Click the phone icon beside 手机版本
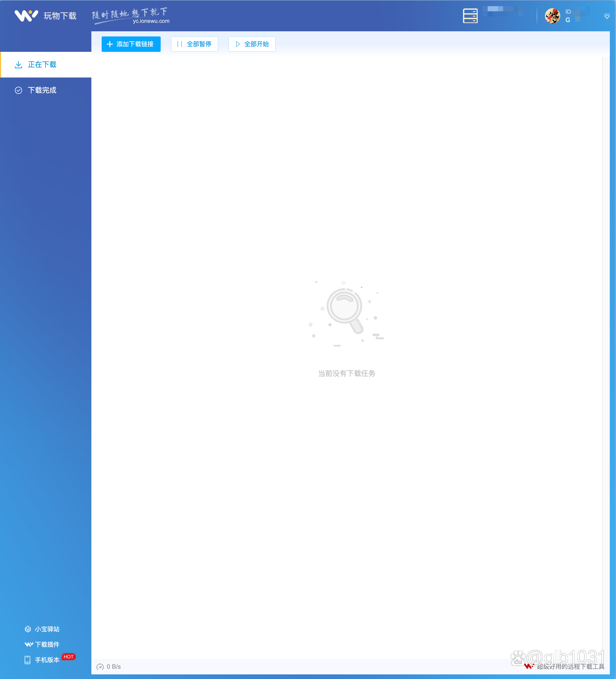The height and width of the screenshot is (679, 616). [x=28, y=660]
